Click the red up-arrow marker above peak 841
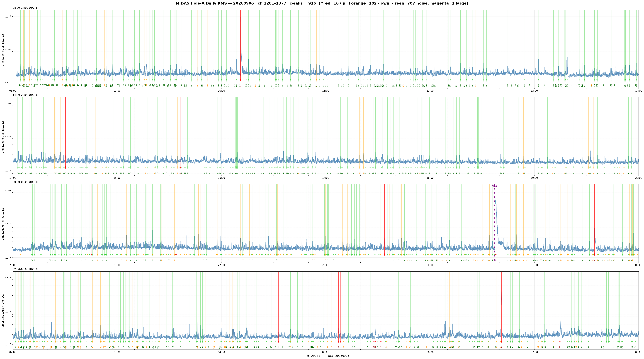 381,342
